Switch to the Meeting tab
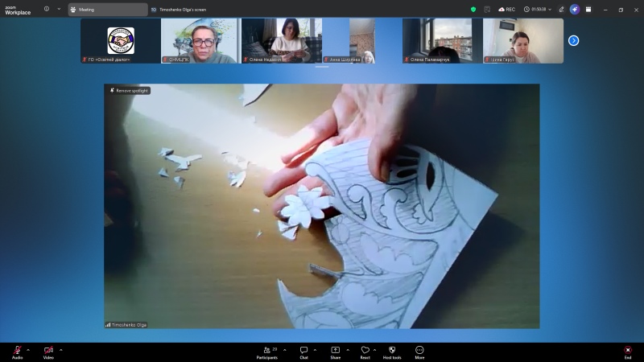 click(106, 10)
